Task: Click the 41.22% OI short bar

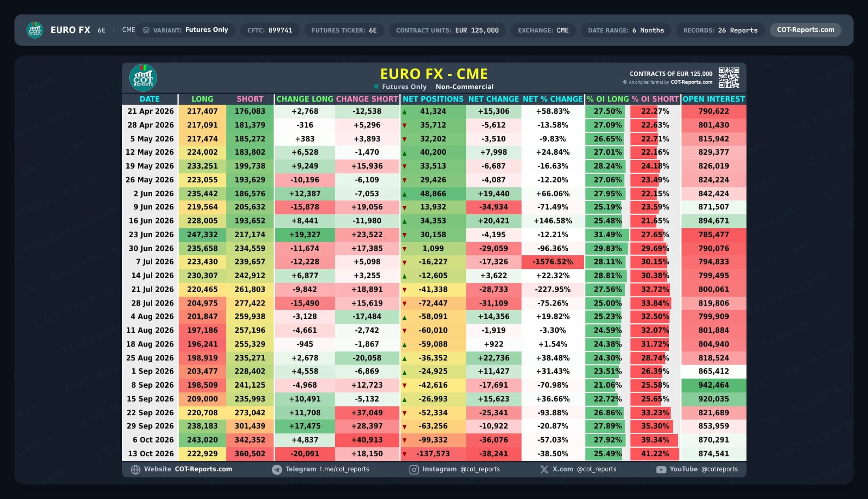Action: coord(655,454)
